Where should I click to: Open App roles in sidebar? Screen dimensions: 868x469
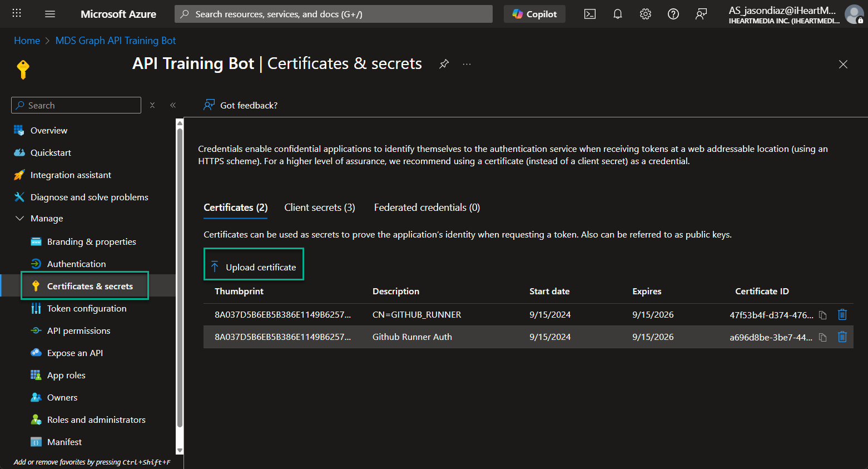pos(65,374)
